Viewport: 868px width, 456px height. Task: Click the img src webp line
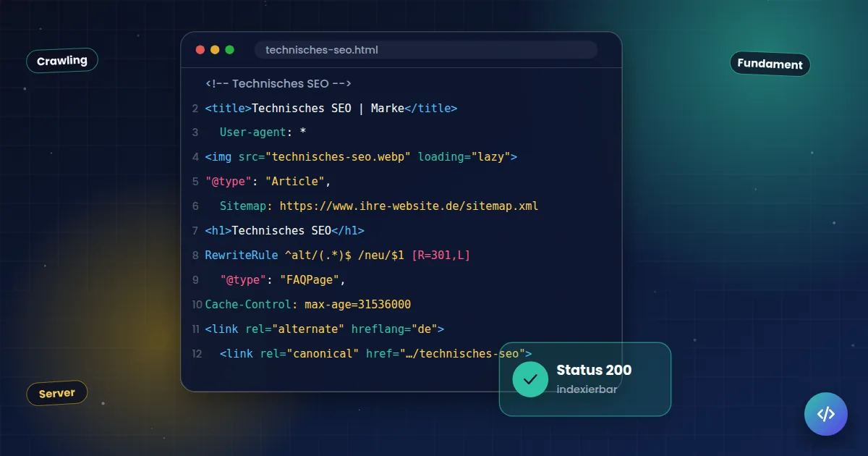pyautogui.click(x=361, y=157)
